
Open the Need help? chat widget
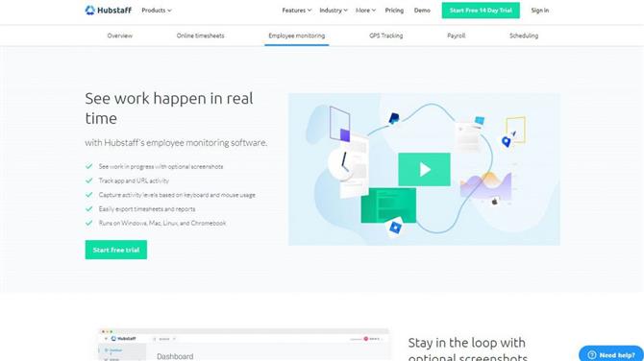pos(611,354)
